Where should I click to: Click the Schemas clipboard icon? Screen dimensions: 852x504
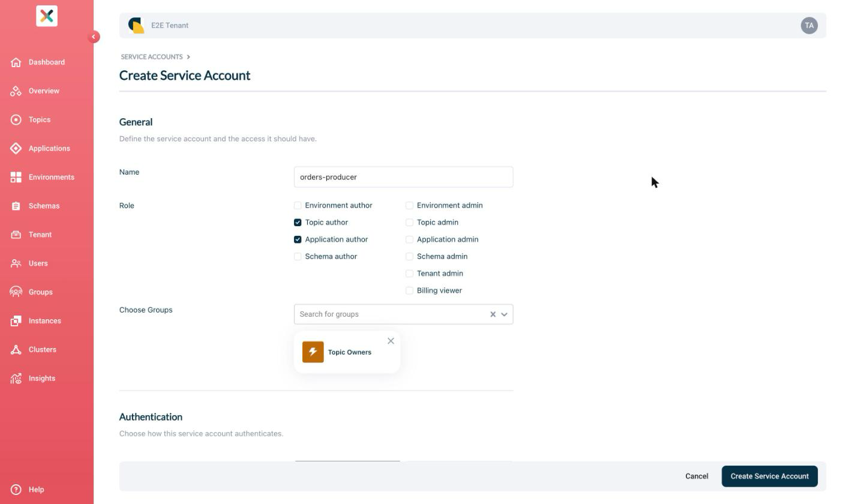click(16, 206)
